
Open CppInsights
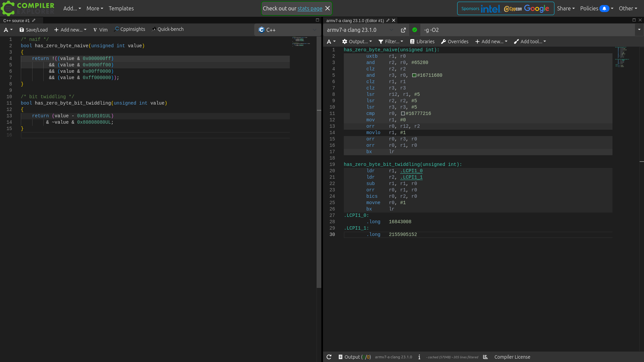pos(129,29)
